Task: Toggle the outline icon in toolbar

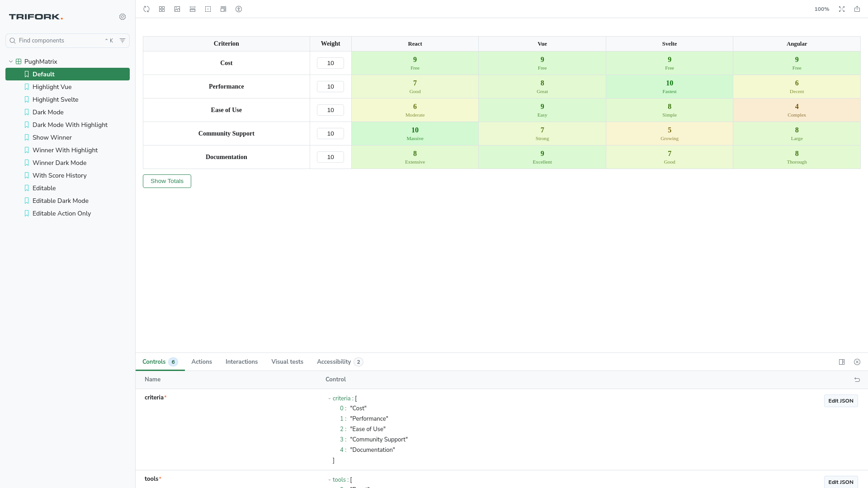Action: [x=208, y=9]
